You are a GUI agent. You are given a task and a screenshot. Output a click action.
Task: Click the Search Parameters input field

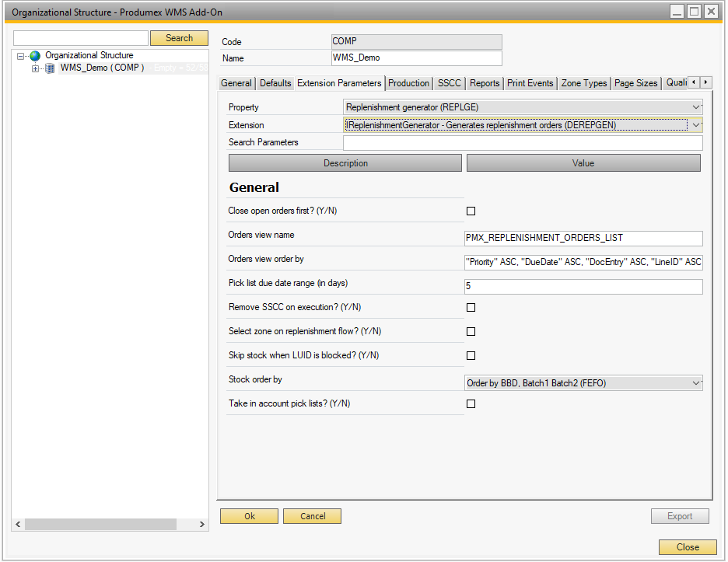tap(522, 143)
